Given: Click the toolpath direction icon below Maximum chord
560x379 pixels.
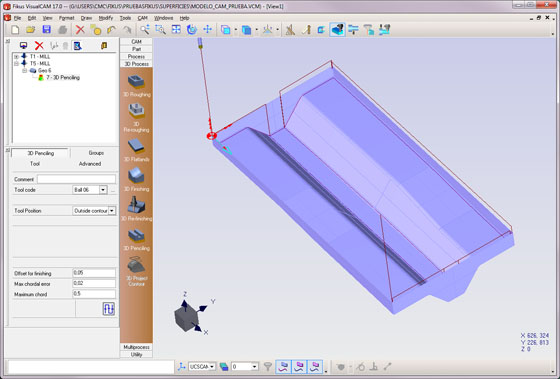Looking at the screenshot, I should [x=109, y=309].
